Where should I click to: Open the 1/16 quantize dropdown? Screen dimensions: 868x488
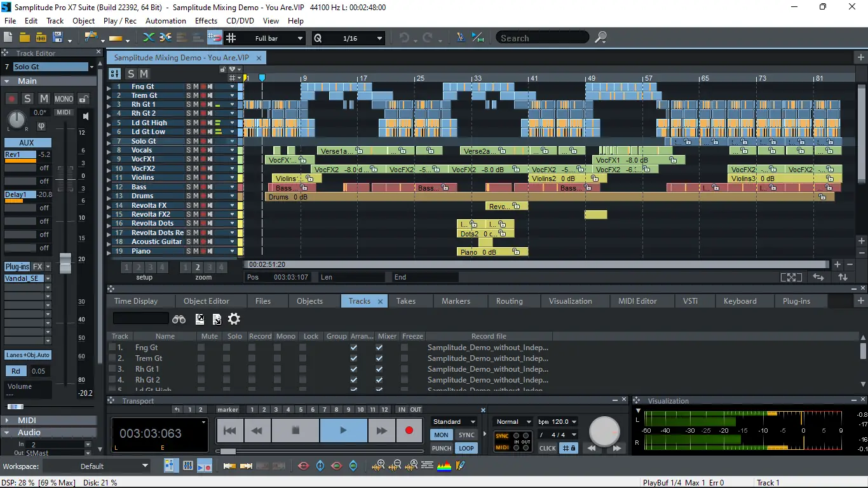(x=379, y=38)
